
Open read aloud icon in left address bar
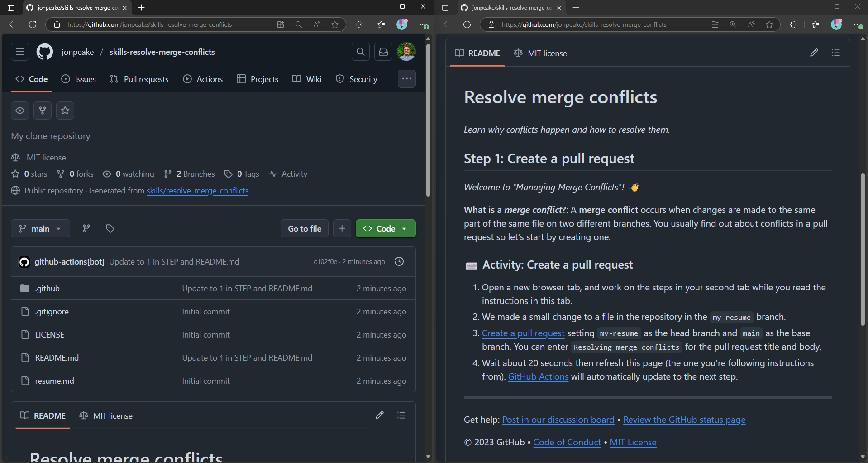(317, 24)
